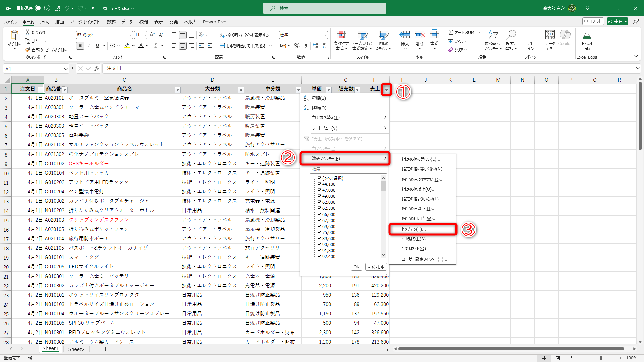This screenshot has width=644, height=362.
Task: Open セルのスタイル gallery
Action: point(383,40)
